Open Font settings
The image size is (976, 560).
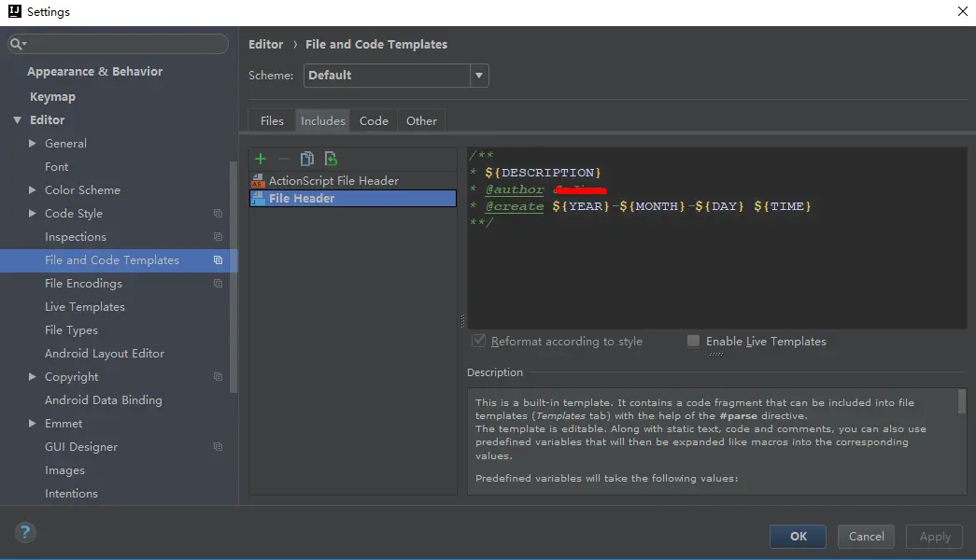[57, 167]
